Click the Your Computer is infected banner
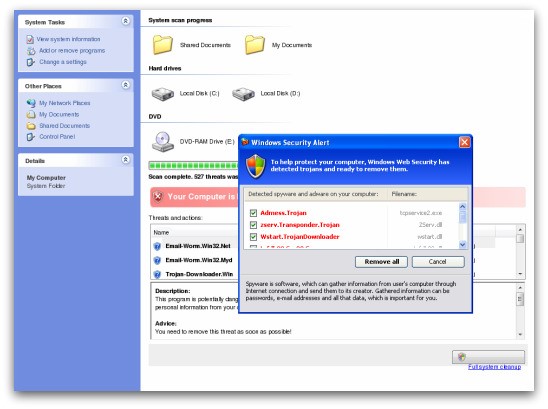 (x=194, y=197)
